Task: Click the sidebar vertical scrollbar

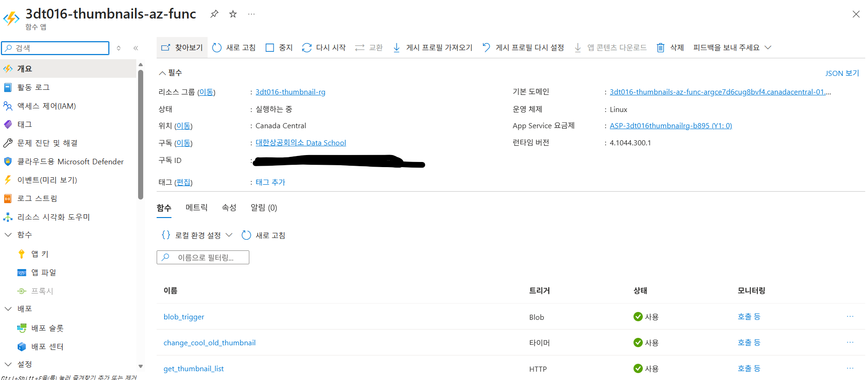Action: click(x=140, y=134)
